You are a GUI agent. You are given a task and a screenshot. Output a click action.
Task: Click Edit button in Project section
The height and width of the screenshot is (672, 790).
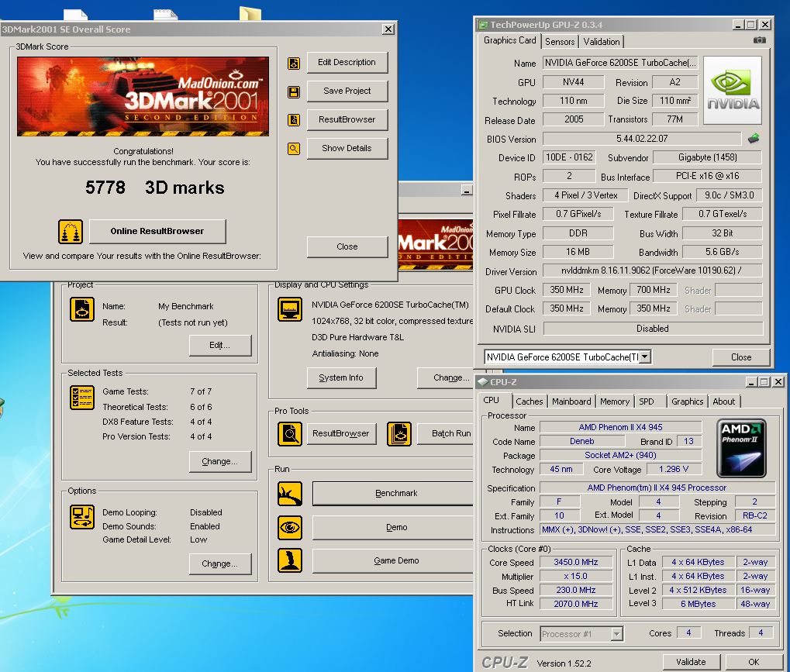220,346
